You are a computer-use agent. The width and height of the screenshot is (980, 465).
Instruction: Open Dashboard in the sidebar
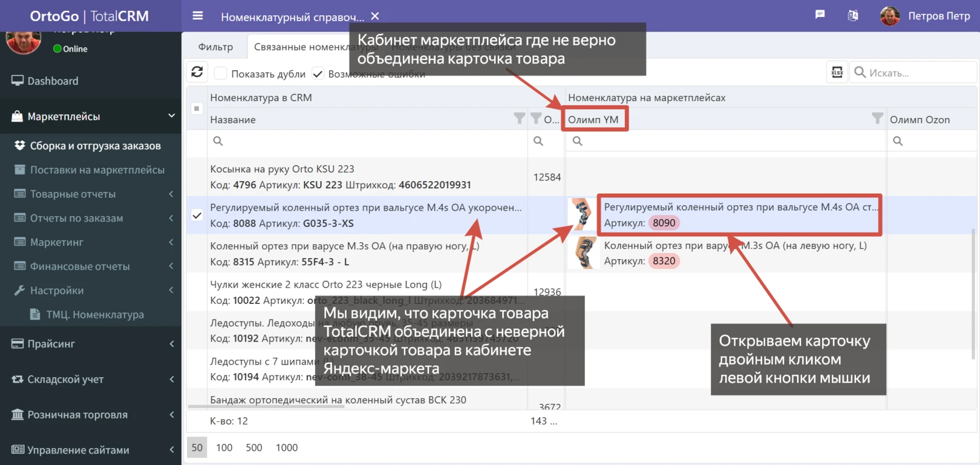[x=53, y=81]
